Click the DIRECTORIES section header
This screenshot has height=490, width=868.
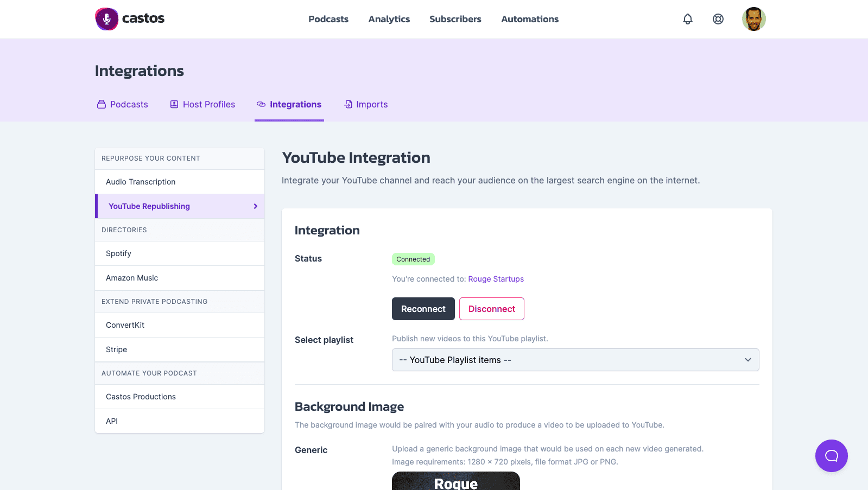124,230
